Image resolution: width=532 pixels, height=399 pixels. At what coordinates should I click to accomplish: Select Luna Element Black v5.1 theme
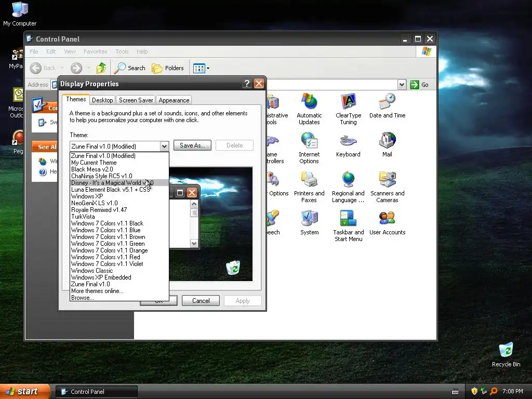click(x=119, y=189)
